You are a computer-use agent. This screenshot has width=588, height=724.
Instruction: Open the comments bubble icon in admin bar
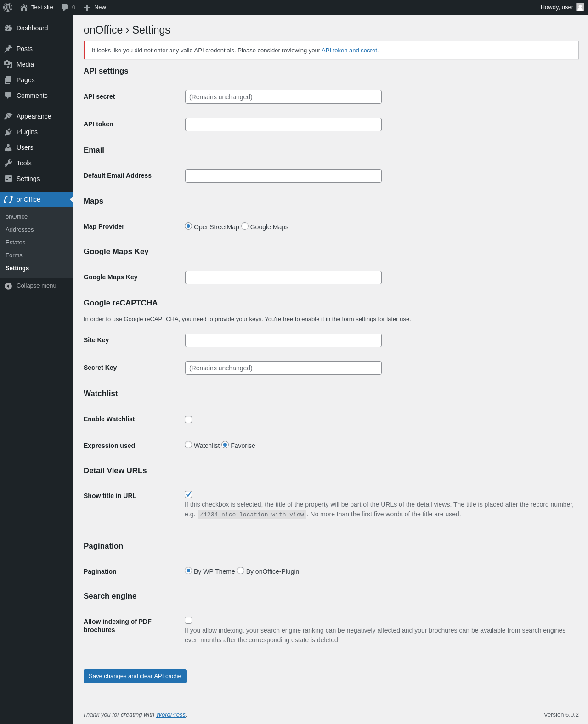[x=64, y=7]
